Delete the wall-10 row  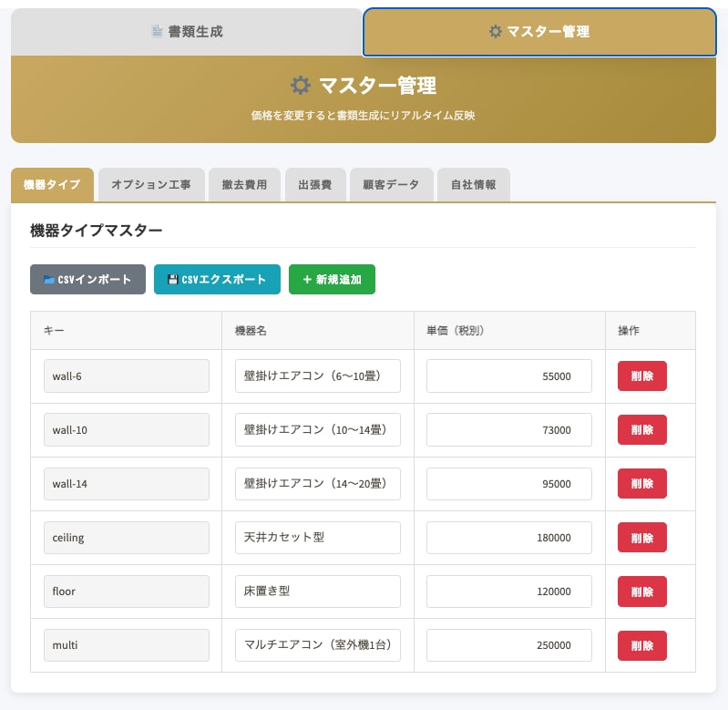[x=642, y=430]
